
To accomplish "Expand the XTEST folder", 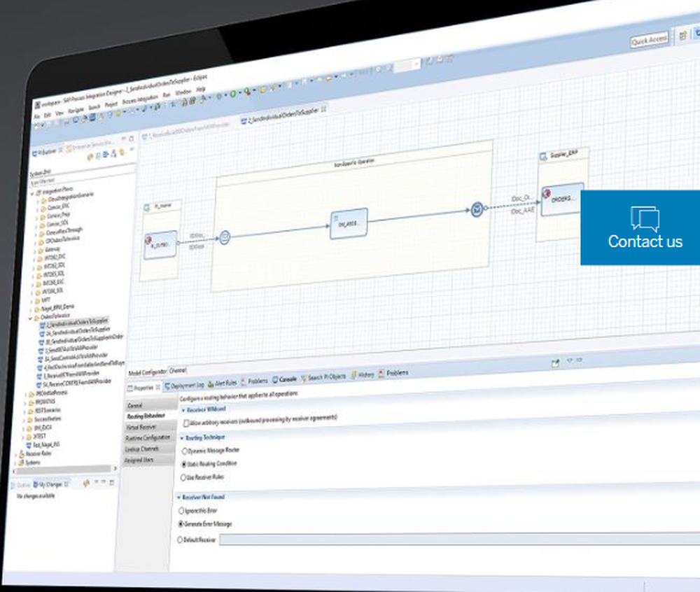I will pos(24,437).
